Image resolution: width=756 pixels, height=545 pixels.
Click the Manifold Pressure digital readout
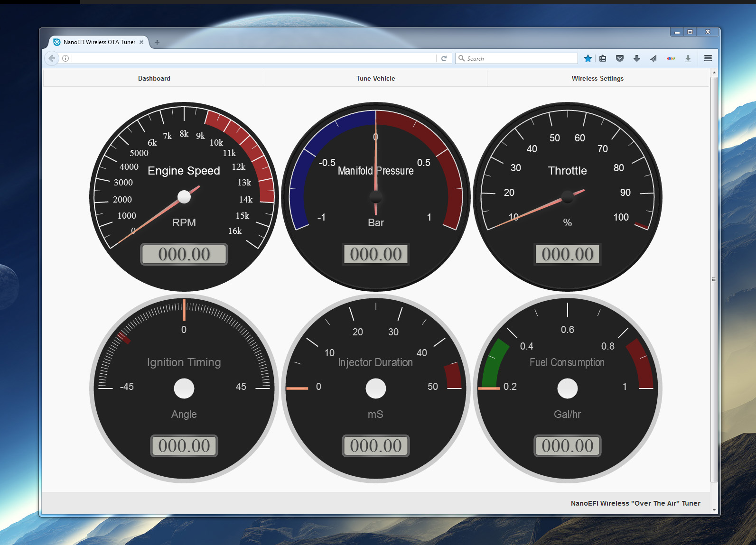click(x=376, y=254)
